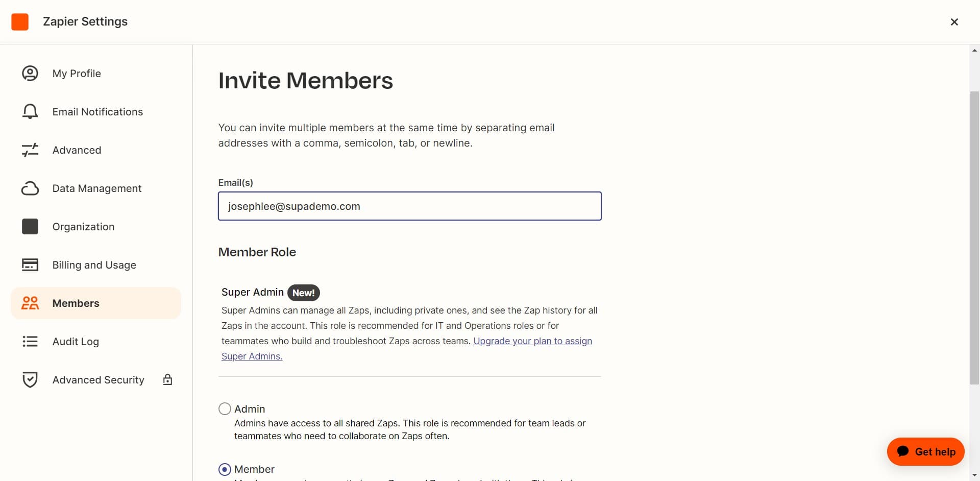This screenshot has height=481, width=980.
Task: Switch to the Organization section
Action: coord(83,226)
